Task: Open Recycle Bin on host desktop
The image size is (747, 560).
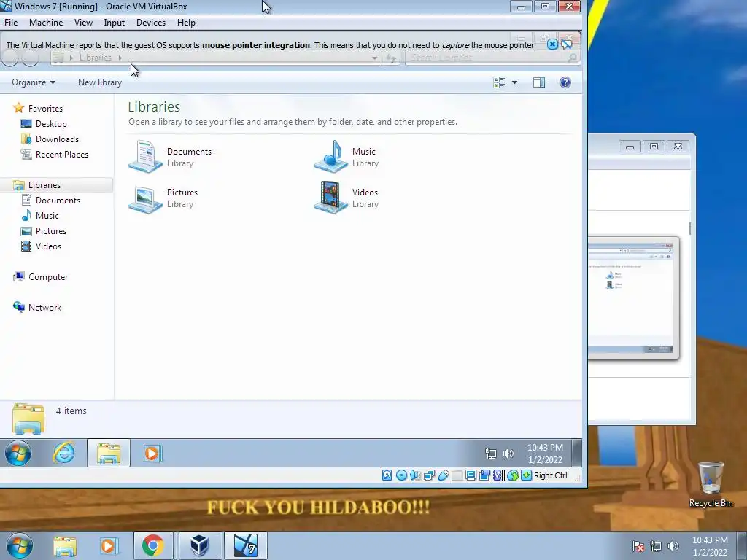Action: (x=711, y=484)
